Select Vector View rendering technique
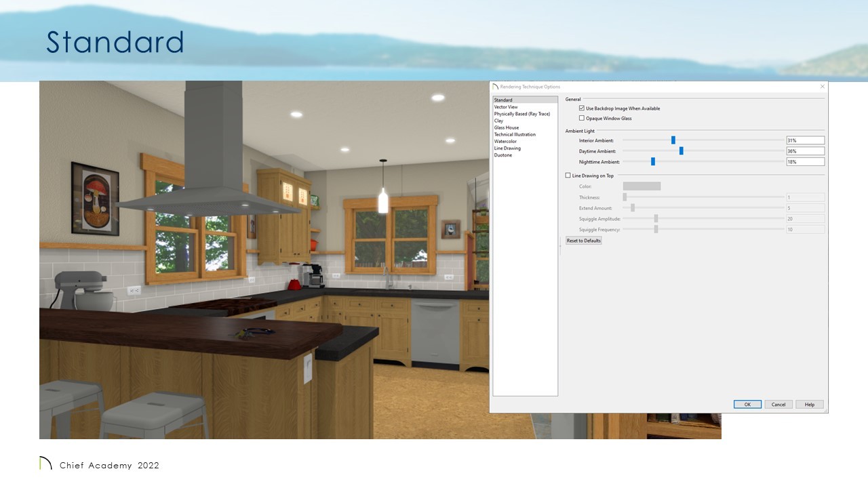This screenshot has width=868, height=488. pos(506,107)
